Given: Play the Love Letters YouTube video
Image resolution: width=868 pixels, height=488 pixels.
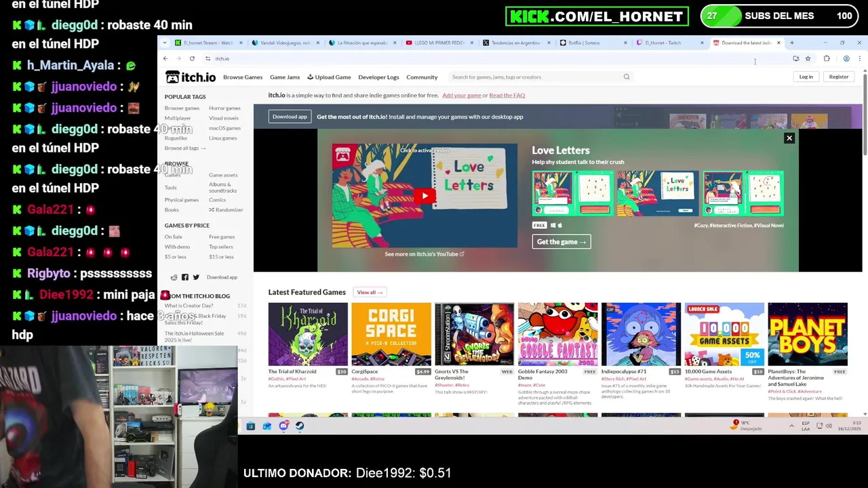Looking at the screenshot, I should click(x=425, y=197).
